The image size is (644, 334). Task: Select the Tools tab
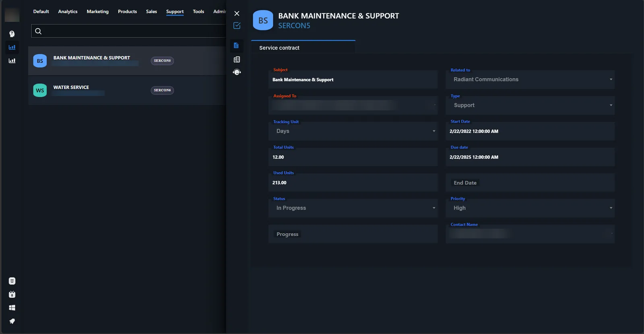pyautogui.click(x=198, y=12)
